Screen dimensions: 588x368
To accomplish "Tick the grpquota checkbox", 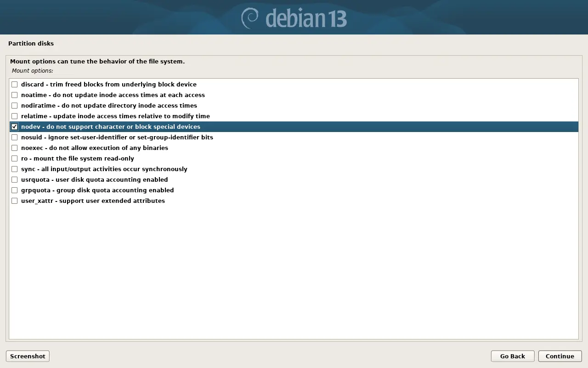I will click(x=15, y=190).
